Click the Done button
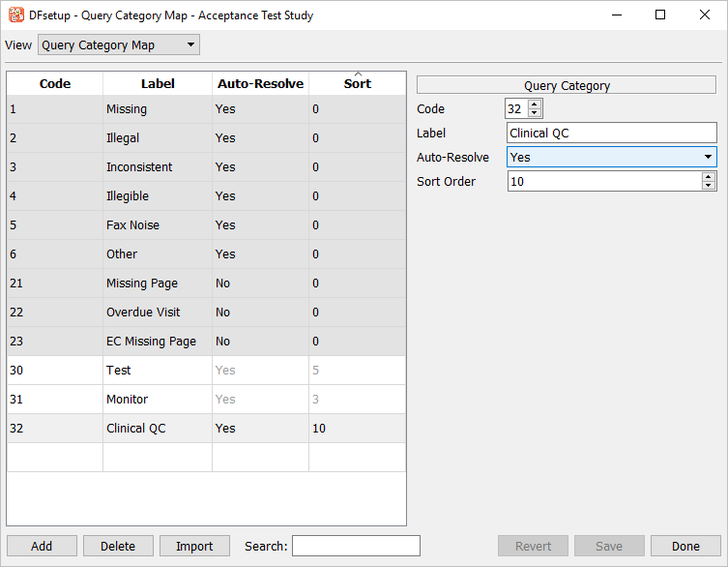The image size is (728, 567). click(685, 546)
